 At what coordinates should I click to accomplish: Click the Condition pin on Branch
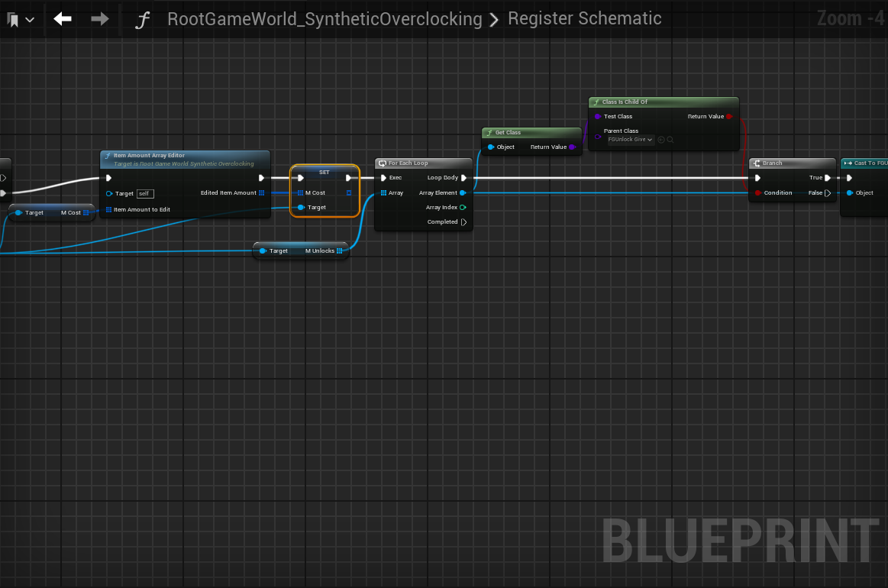[757, 193]
